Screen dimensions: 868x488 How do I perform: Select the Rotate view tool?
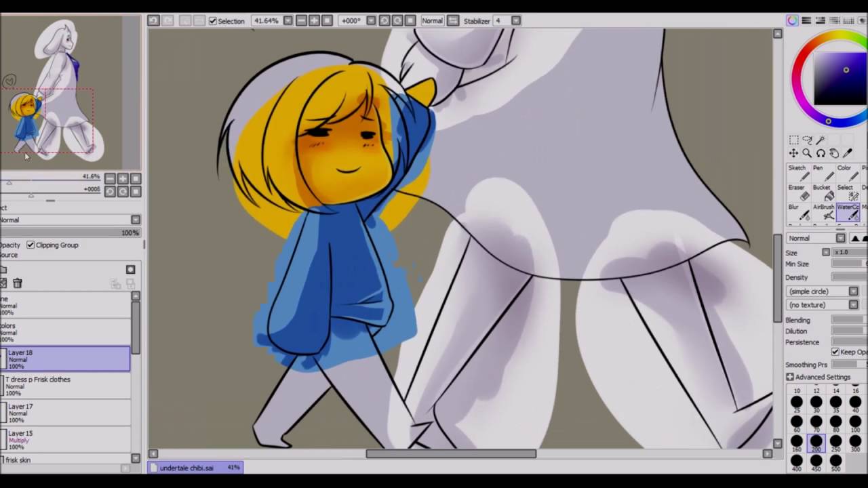point(821,153)
